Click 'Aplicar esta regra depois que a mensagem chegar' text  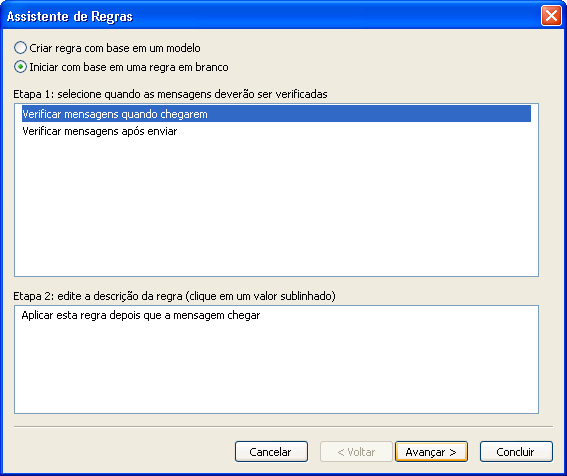point(141,315)
